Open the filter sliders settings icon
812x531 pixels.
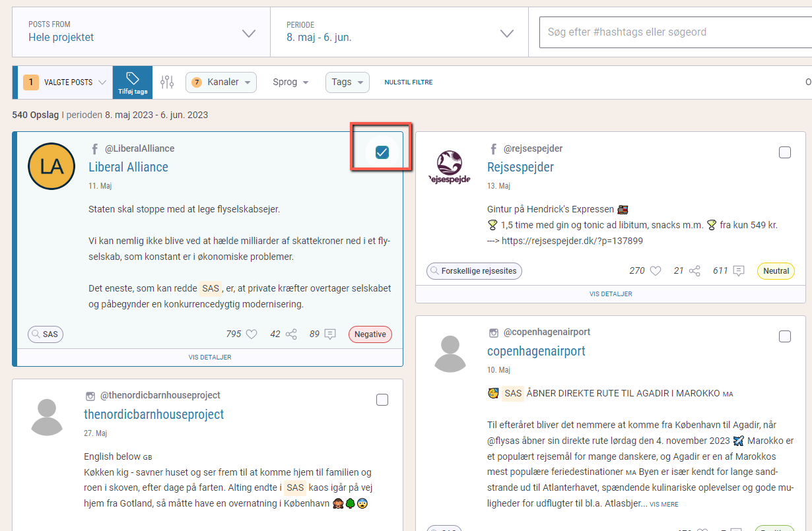coord(167,82)
